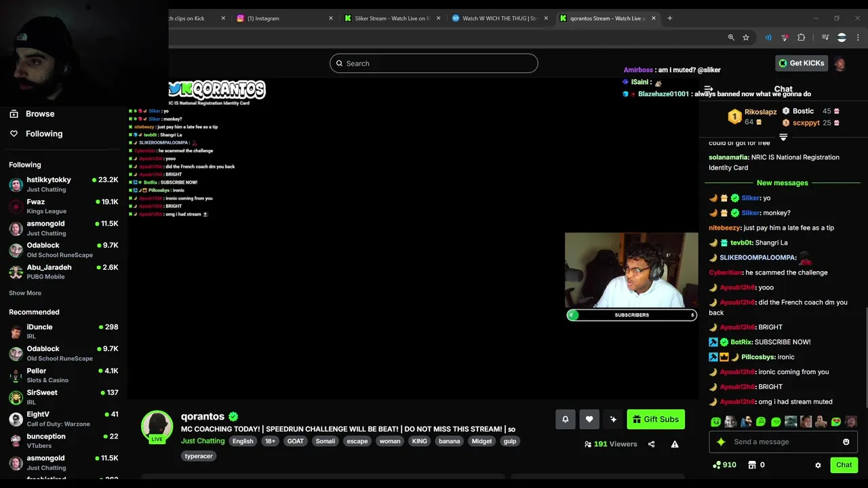Open SirSweet in Recommended list
This screenshot has height=488, width=868.
click(64, 397)
